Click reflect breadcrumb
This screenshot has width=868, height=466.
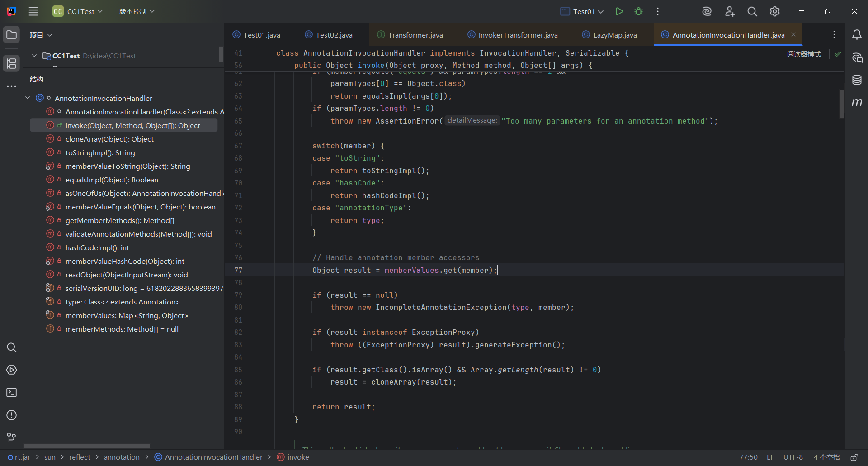coord(80,457)
